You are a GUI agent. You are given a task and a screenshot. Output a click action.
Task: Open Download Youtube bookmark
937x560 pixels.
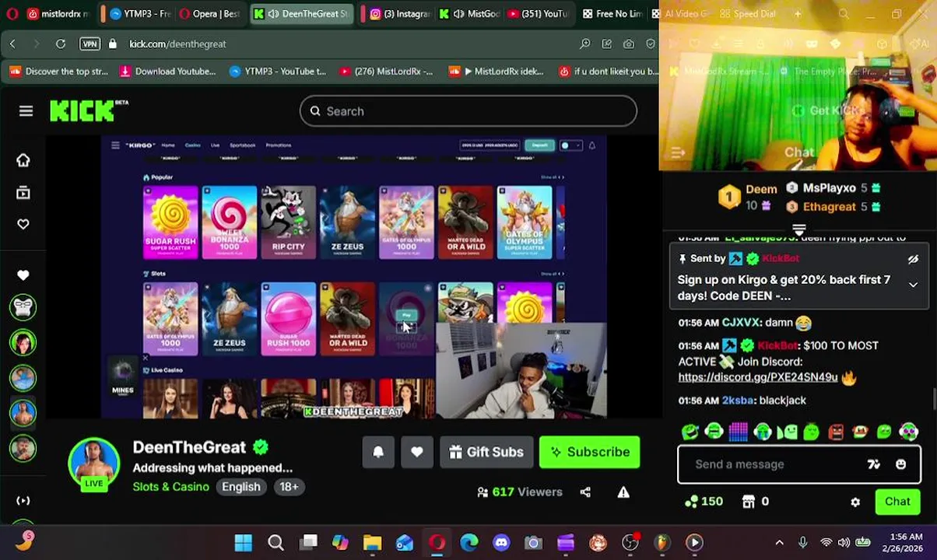pyautogui.click(x=167, y=71)
